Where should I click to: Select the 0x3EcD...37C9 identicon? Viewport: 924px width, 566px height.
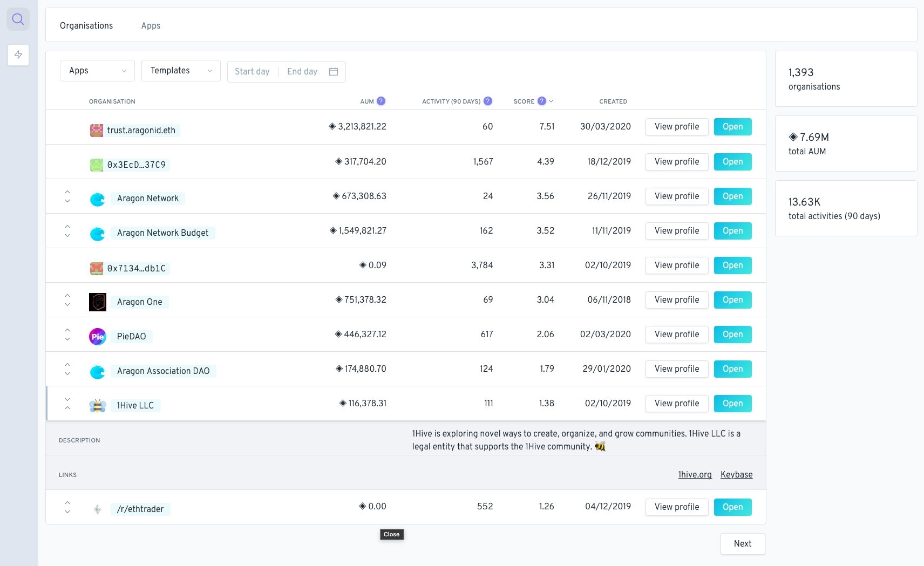(x=97, y=165)
